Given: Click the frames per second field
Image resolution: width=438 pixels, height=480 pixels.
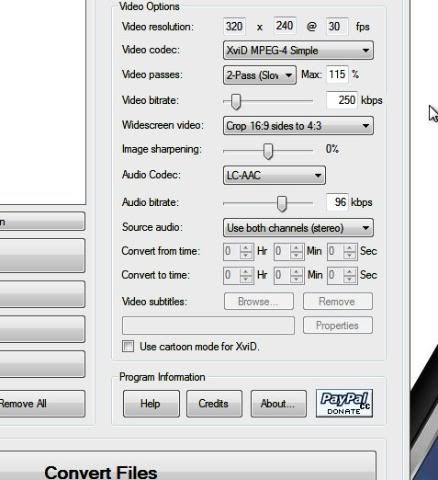Looking at the screenshot, I should pyautogui.click(x=337, y=26).
